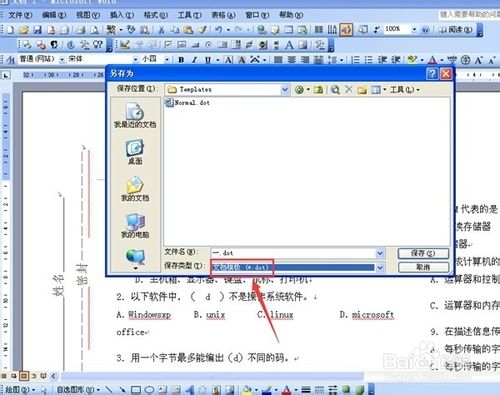500x395 pixels.
Task: Click Search the Web icon in dialog
Action: coord(335,89)
